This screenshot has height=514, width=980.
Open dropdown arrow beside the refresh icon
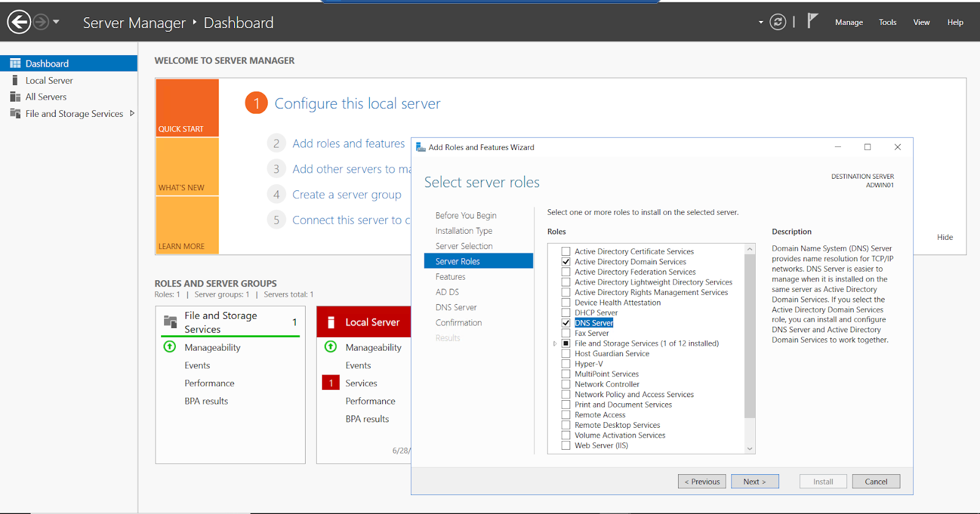[x=761, y=22]
